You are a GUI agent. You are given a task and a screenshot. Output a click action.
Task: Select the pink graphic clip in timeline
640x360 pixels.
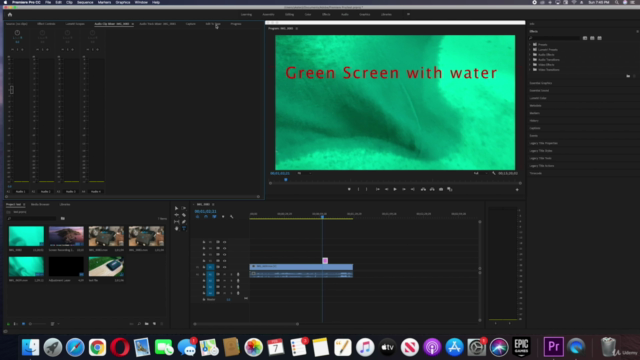pyautogui.click(x=325, y=260)
